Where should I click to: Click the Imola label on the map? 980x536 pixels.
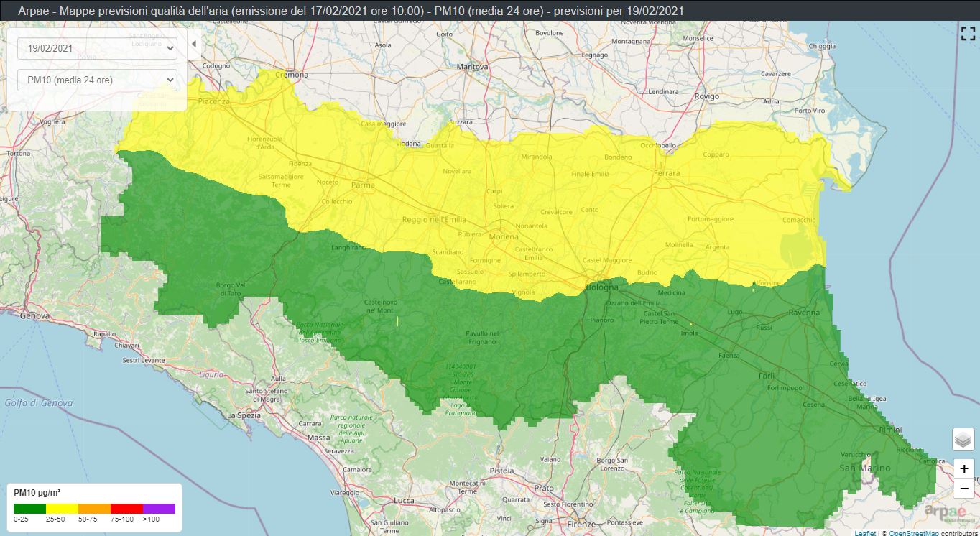click(690, 333)
